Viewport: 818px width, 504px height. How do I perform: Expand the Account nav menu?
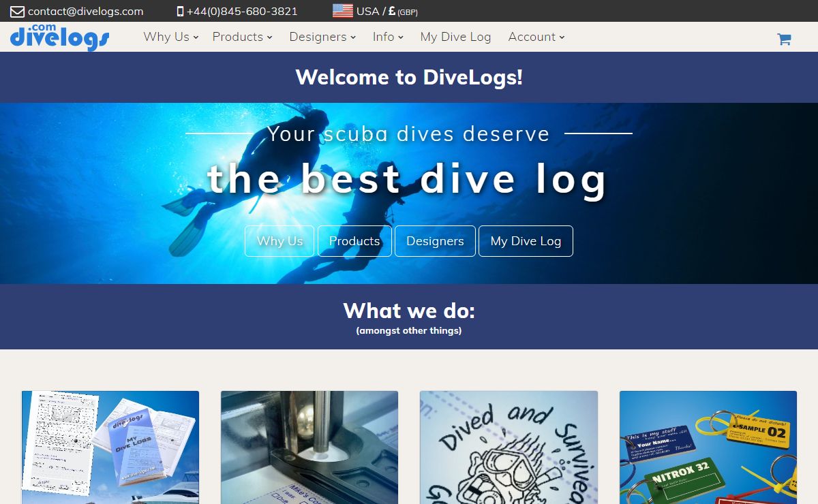pyautogui.click(x=536, y=37)
